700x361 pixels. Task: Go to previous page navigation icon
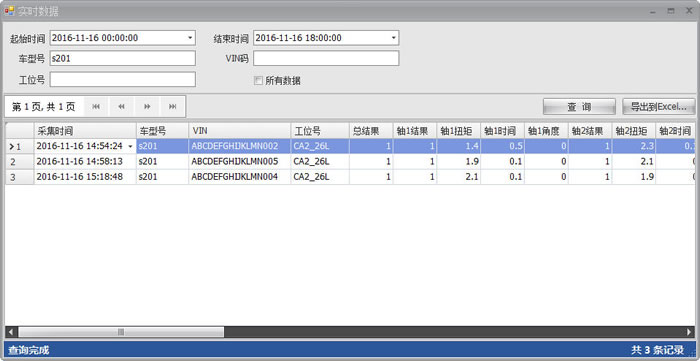pyautogui.click(x=121, y=107)
